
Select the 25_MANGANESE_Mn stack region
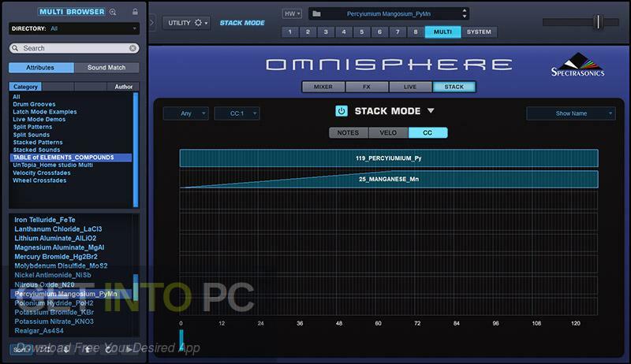coord(389,179)
